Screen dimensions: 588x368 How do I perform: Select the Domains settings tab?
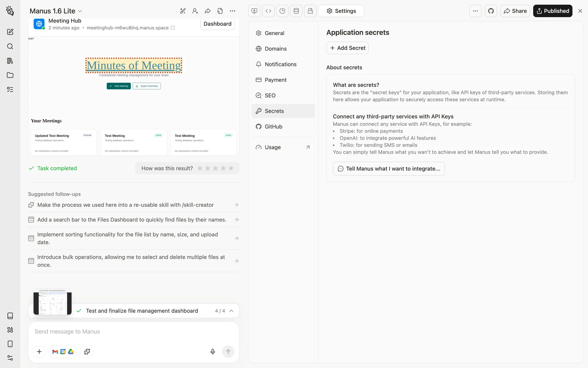click(x=275, y=49)
